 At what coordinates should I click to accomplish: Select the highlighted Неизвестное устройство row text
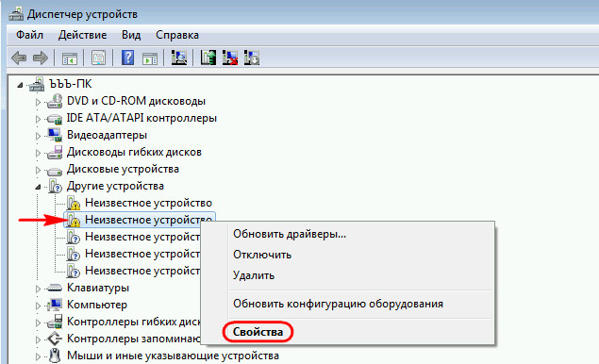point(148,220)
